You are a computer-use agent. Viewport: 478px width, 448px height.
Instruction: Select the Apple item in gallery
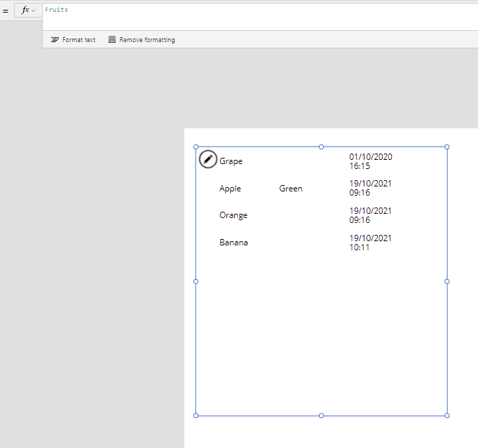(230, 189)
